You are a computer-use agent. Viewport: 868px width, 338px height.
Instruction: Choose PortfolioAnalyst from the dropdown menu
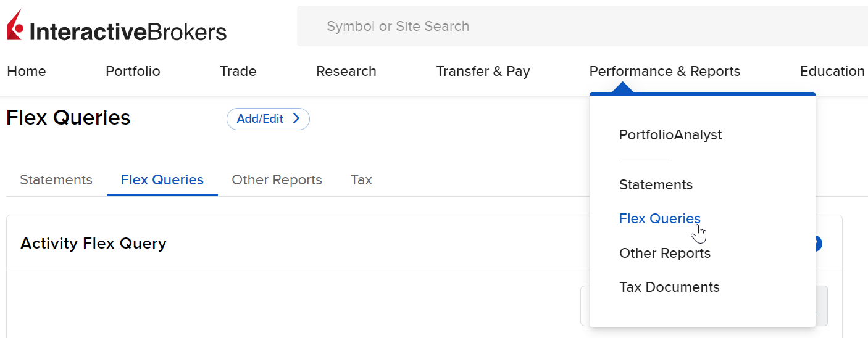[670, 134]
